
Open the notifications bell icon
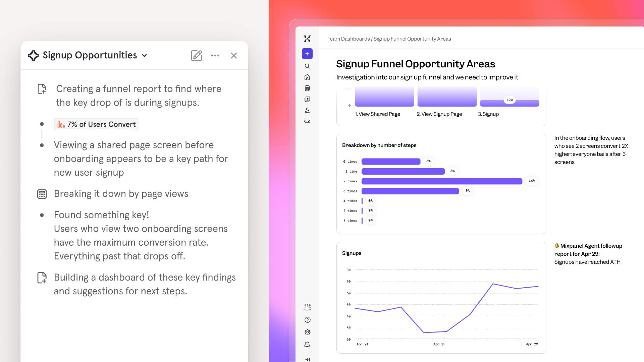[307, 345]
